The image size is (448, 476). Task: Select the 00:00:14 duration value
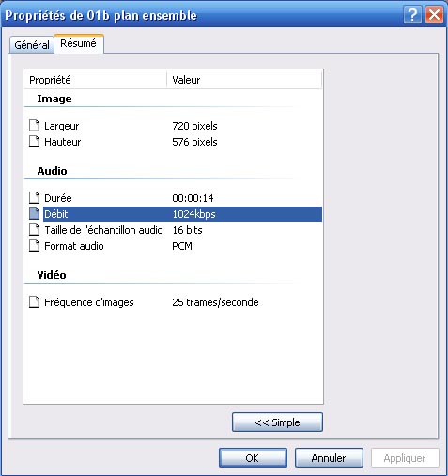(x=193, y=198)
